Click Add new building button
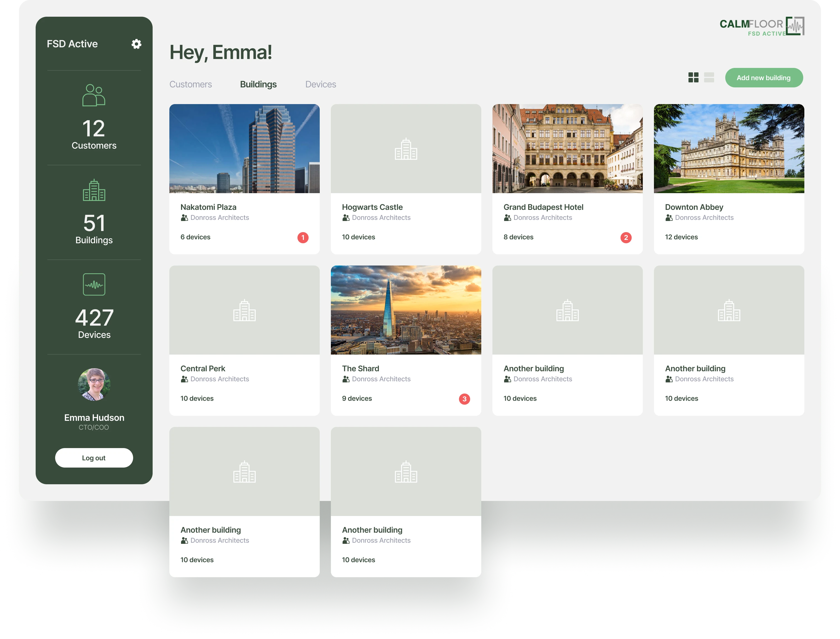This screenshot has width=840, height=639. 763,78
